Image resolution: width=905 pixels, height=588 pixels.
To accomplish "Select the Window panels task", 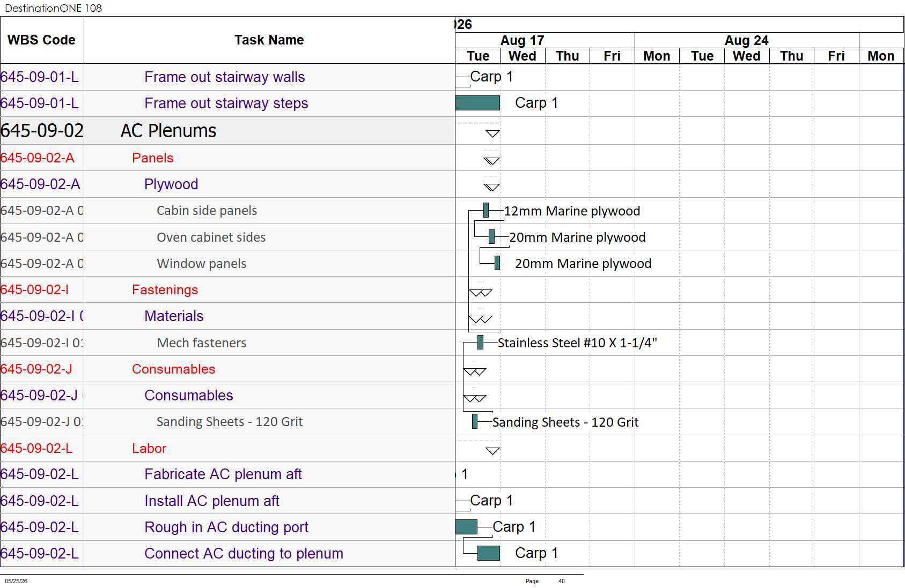I will [x=201, y=264].
